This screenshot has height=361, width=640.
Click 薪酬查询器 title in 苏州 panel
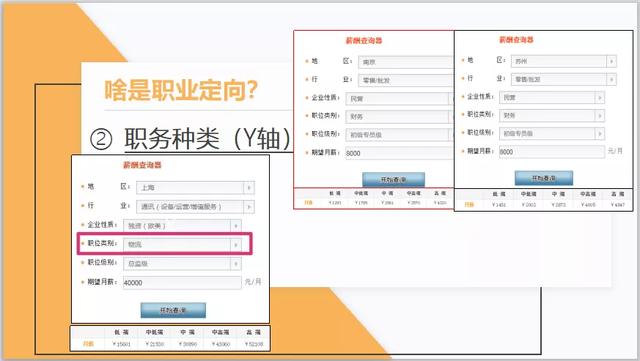coord(516,40)
